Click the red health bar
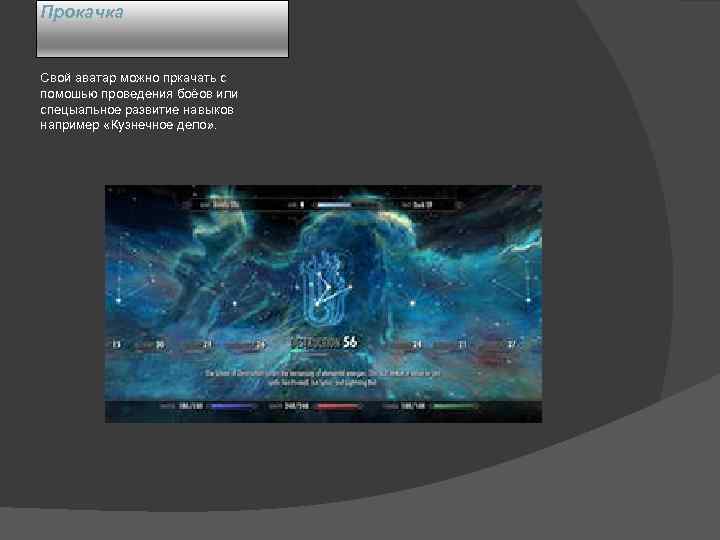720x540 pixels. 338,406
